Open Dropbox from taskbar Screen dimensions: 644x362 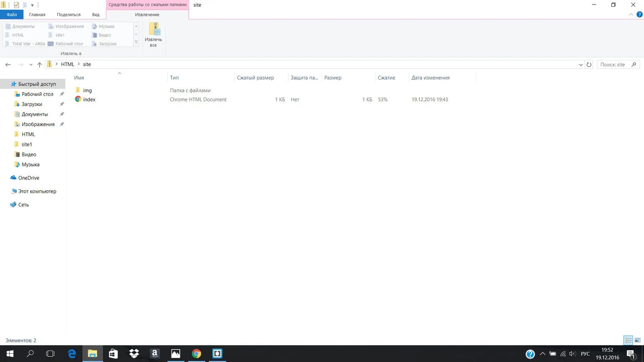click(134, 354)
